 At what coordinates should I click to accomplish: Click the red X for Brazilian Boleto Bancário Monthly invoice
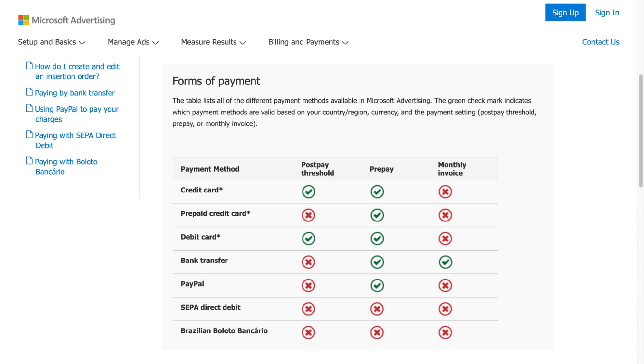tap(445, 332)
